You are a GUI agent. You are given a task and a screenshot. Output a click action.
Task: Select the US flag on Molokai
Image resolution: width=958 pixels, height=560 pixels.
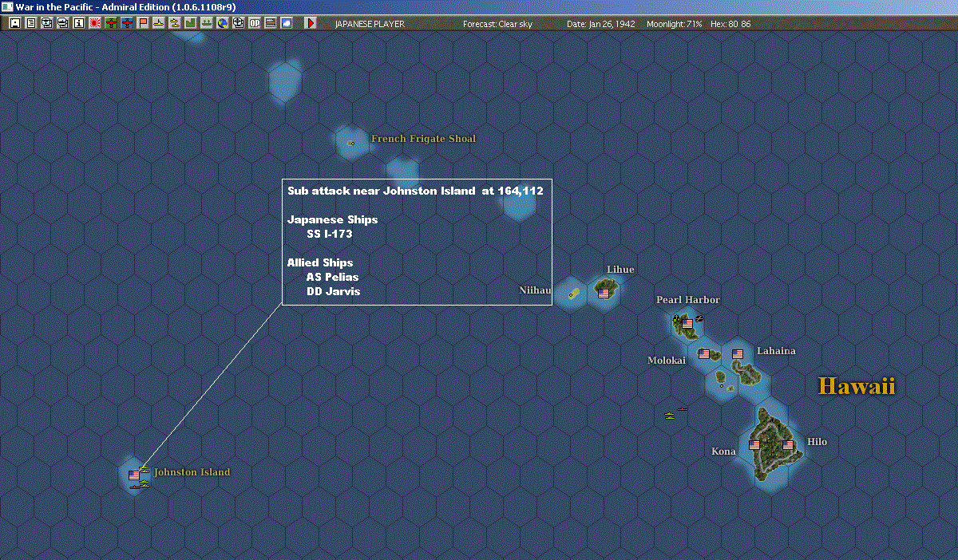(704, 353)
